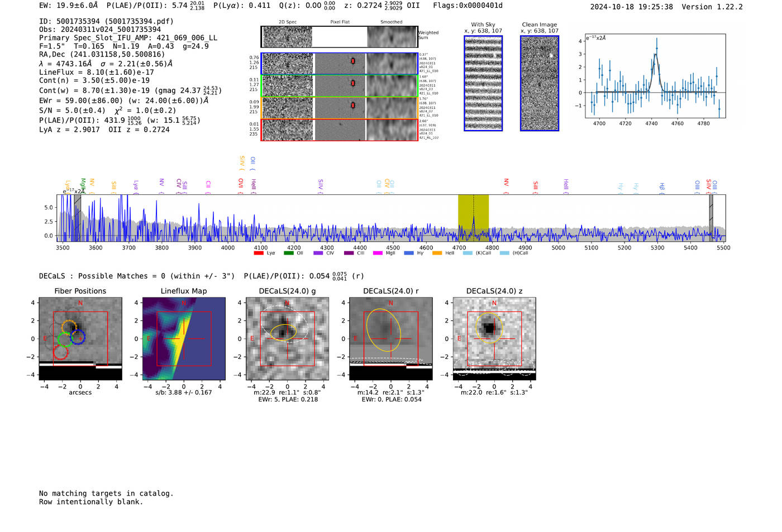Click the timestamp '2024-10-18 19:25:38'

pyautogui.click(x=632, y=7)
